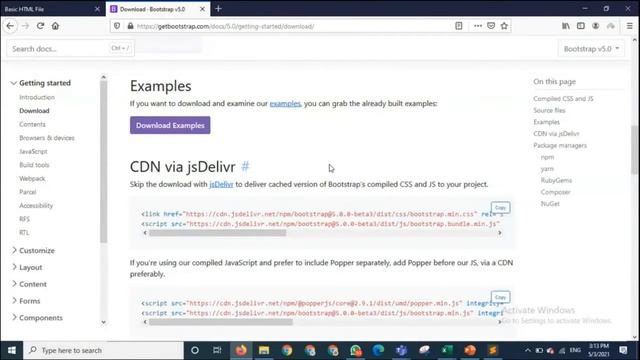The image size is (640, 360).
Task: Click taskbar Type here to search box
Action: click(x=103, y=350)
